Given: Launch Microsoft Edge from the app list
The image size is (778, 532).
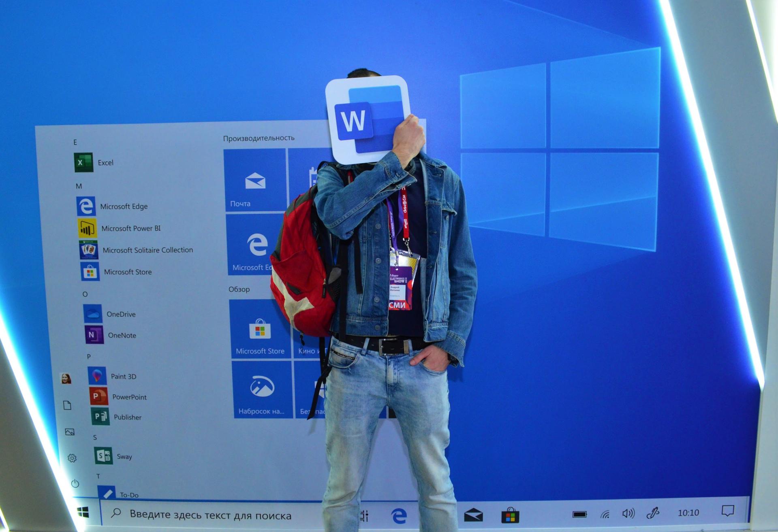Looking at the screenshot, I should pyautogui.click(x=112, y=206).
